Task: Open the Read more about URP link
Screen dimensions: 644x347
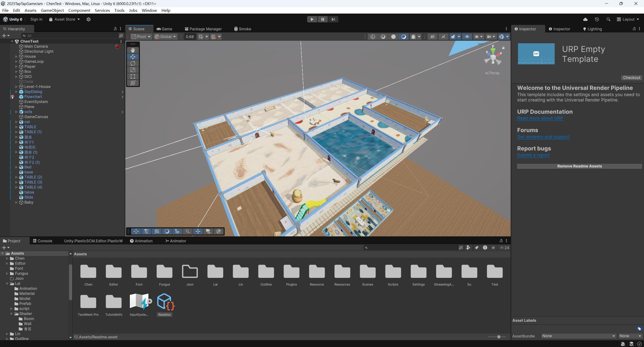Action: (x=540, y=118)
